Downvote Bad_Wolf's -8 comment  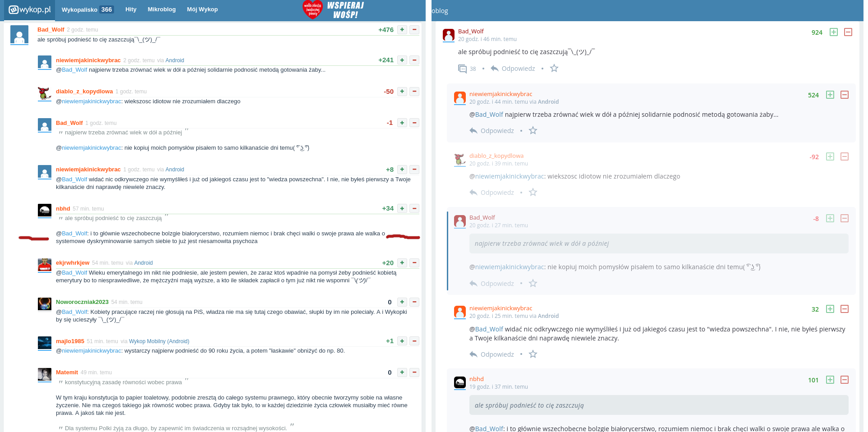[845, 218]
